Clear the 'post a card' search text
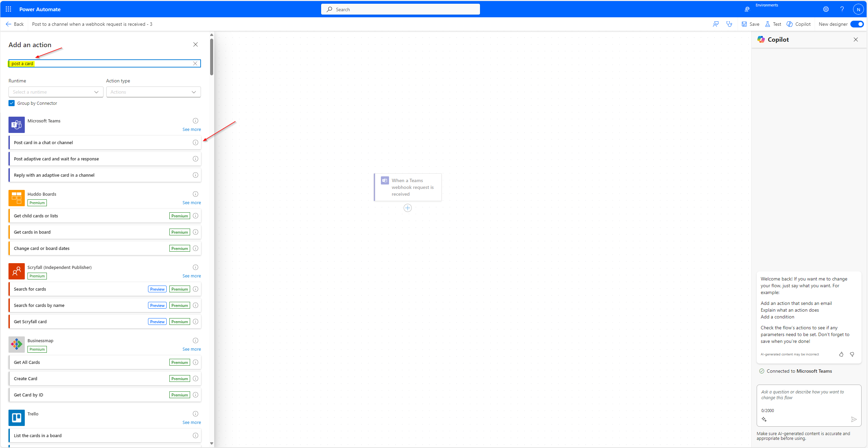 (195, 63)
